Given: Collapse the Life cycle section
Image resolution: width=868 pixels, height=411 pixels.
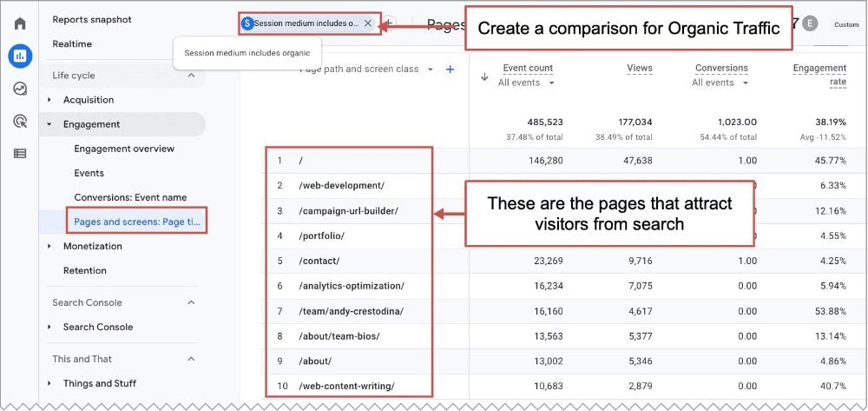Looking at the screenshot, I should click(191, 76).
